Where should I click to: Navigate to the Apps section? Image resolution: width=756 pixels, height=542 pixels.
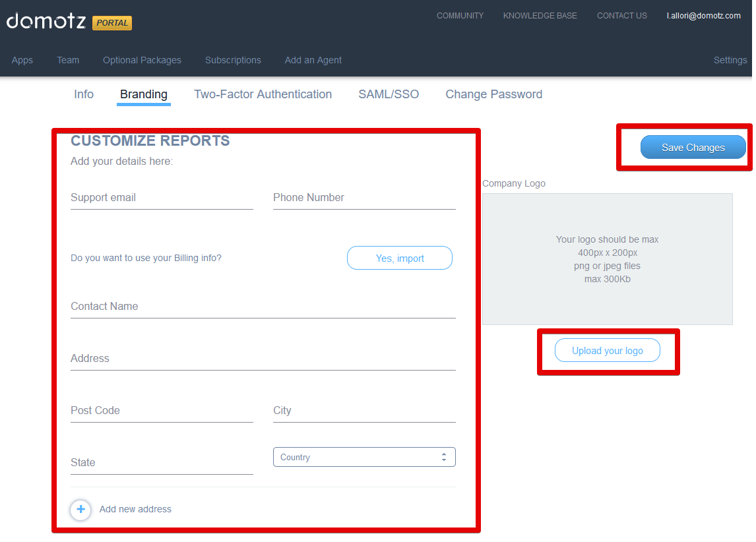(x=22, y=60)
